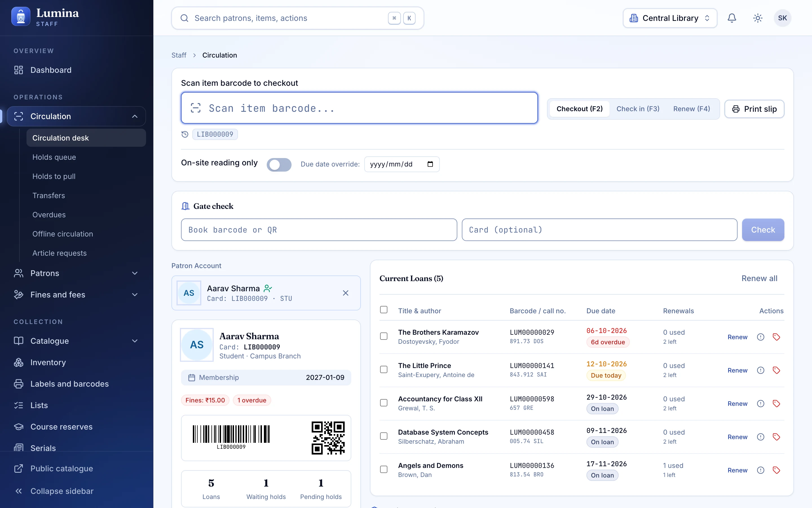Click tag icon for Accountancy for Class XII
Image resolution: width=812 pixels, height=508 pixels.
tap(776, 404)
